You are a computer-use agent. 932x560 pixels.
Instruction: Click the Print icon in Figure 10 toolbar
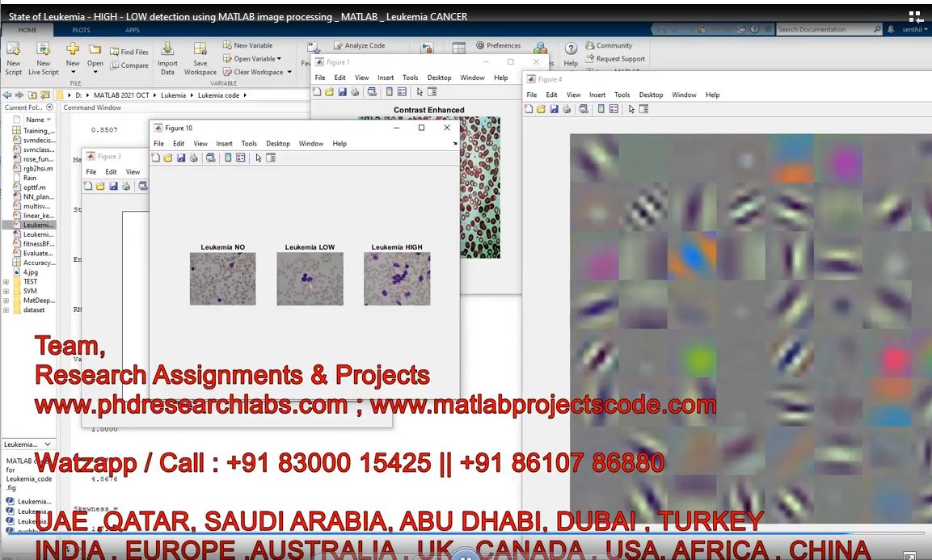[193, 158]
